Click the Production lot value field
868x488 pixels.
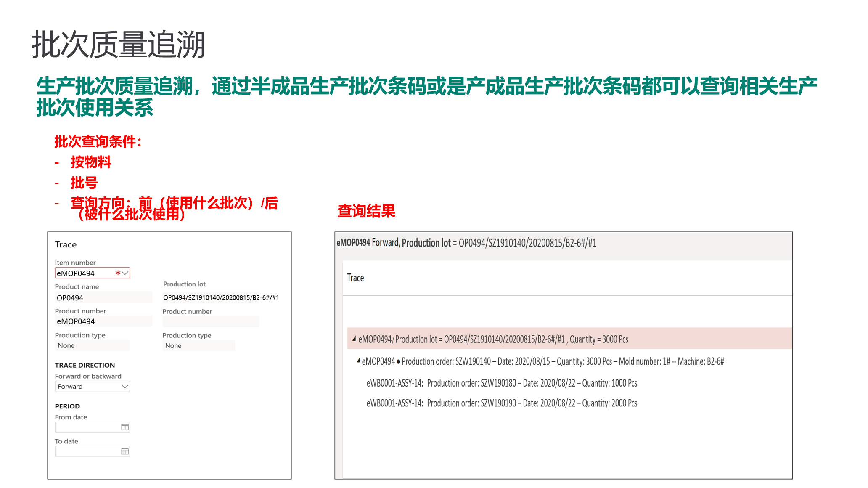click(221, 297)
